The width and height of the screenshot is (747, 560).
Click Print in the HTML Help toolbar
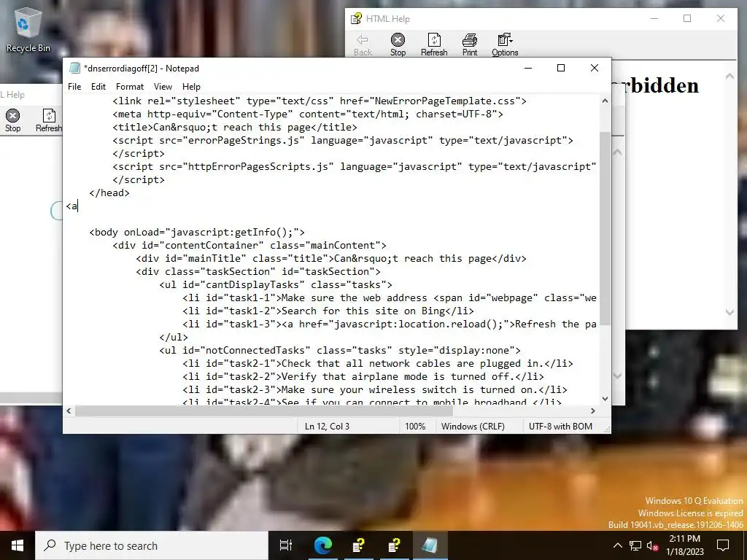click(470, 44)
